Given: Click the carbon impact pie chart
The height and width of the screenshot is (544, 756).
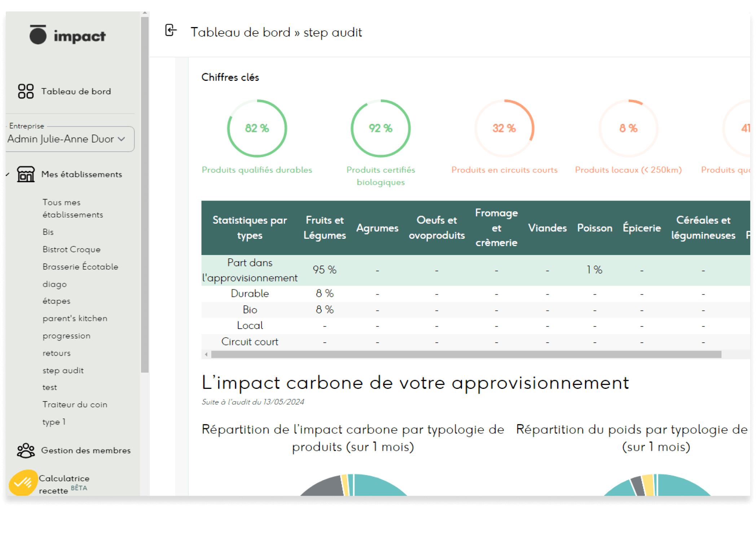Looking at the screenshot, I should (353, 484).
